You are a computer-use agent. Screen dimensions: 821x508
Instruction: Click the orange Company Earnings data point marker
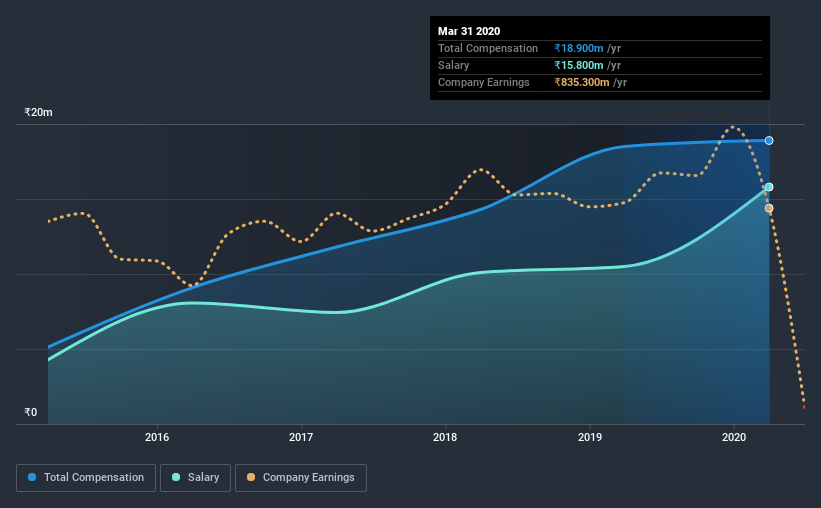(x=769, y=208)
